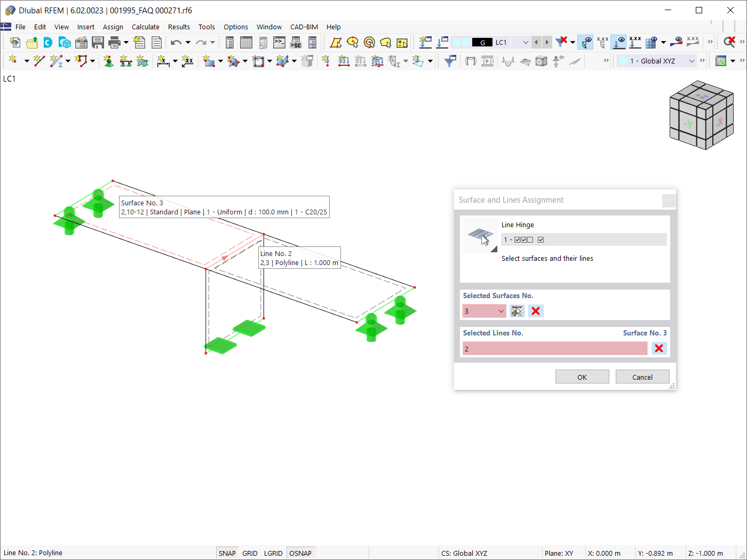Toggle show loads eye icon
The image size is (747, 560).
pos(619,42)
